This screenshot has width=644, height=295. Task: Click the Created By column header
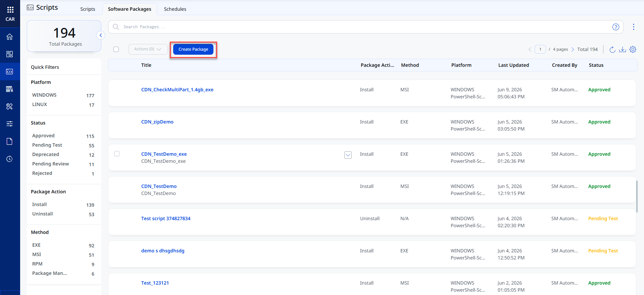tap(564, 65)
